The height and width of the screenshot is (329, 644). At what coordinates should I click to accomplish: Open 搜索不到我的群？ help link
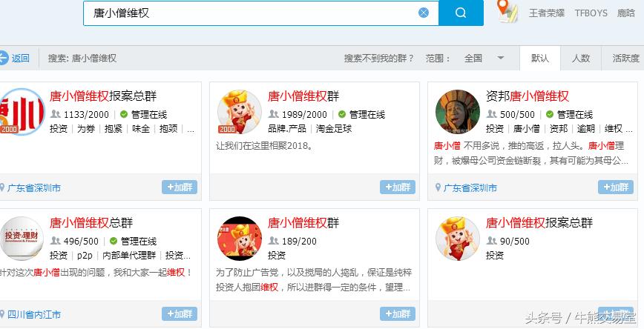pos(380,59)
